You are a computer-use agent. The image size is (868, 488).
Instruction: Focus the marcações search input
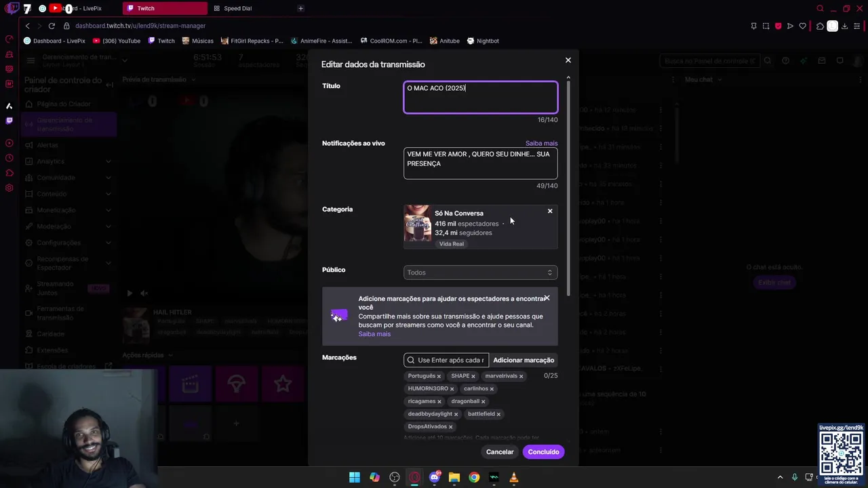[446, 360]
